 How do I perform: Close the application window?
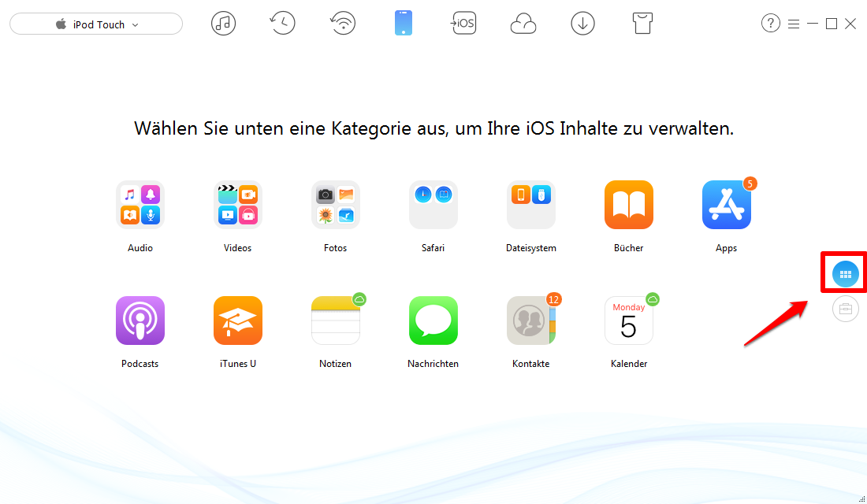pos(850,24)
